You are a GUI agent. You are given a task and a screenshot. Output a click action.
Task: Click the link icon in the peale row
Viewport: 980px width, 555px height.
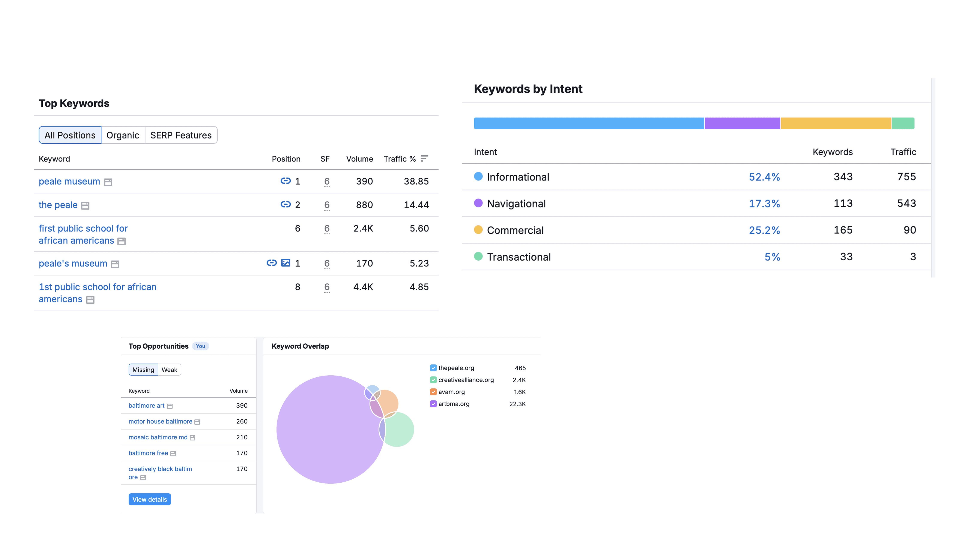coord(285,205)
